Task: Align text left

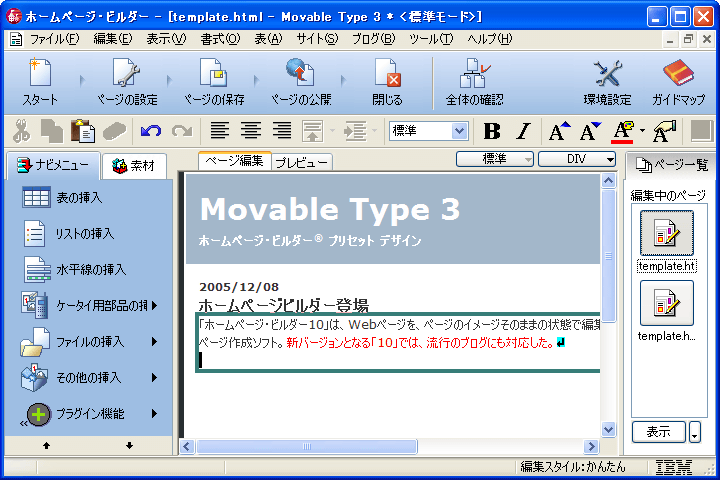Action: tap(220, 131)
